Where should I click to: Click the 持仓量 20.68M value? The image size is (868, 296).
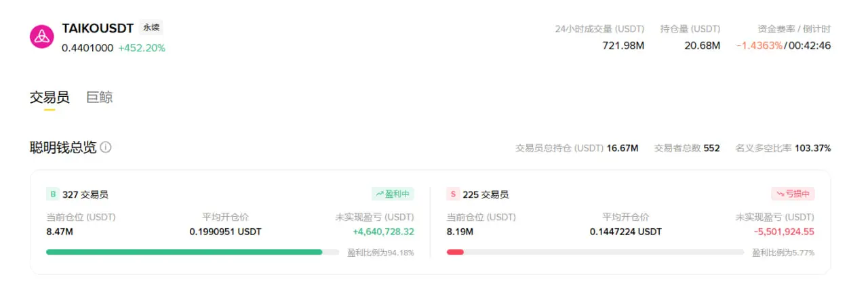click(703, 45)
